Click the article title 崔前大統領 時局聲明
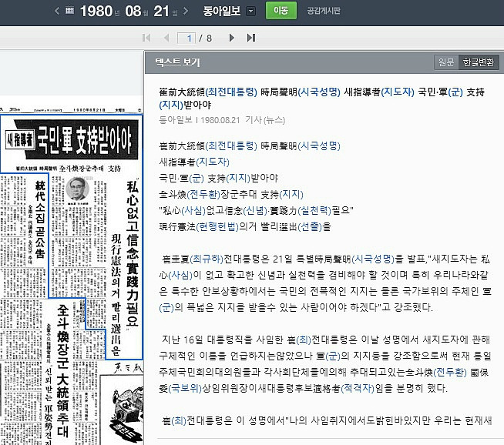The height and width of the screenshot is (445, 504). click(x=322, y=99)
